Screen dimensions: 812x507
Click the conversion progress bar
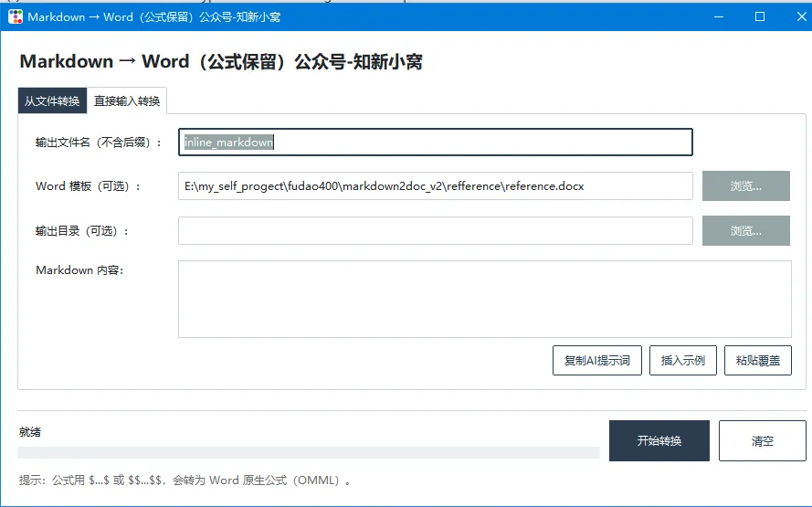click(x=309, y=452)
